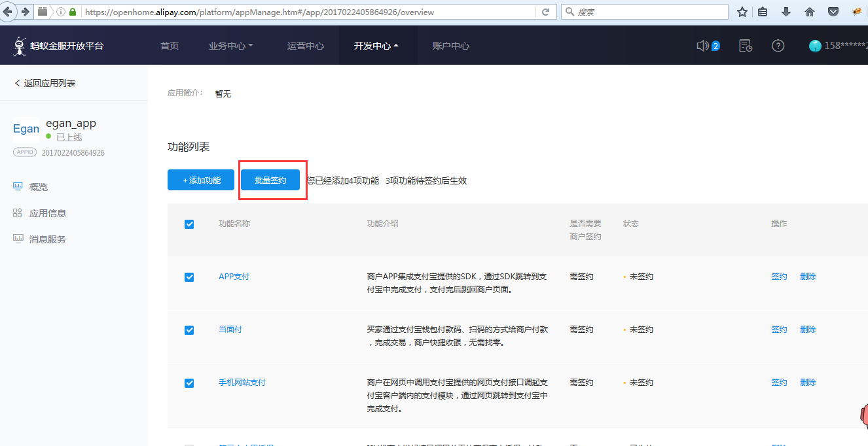Click the green padlock security icon
The width and height of the screenshot is (868, 446).
click(73, 12)
